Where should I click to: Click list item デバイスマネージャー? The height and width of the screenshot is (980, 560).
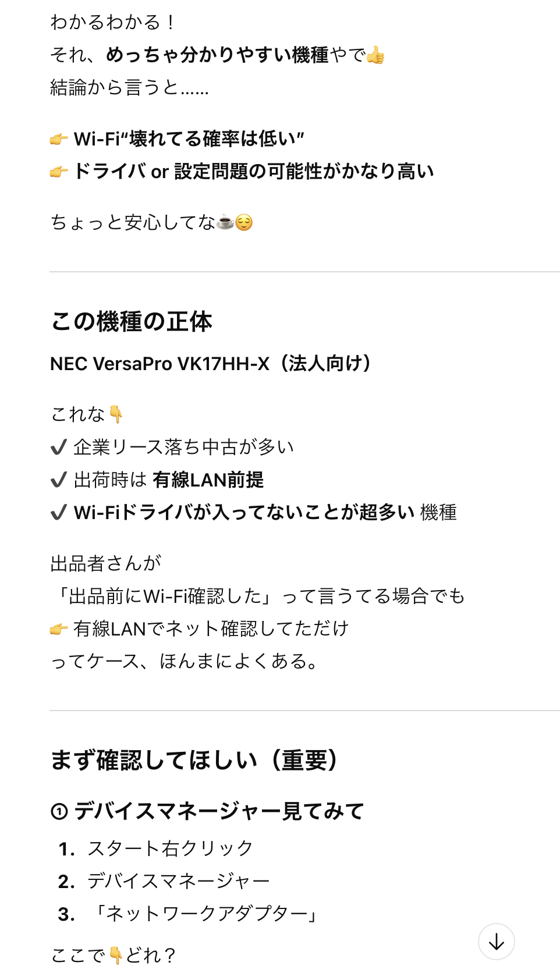[179, 881]
